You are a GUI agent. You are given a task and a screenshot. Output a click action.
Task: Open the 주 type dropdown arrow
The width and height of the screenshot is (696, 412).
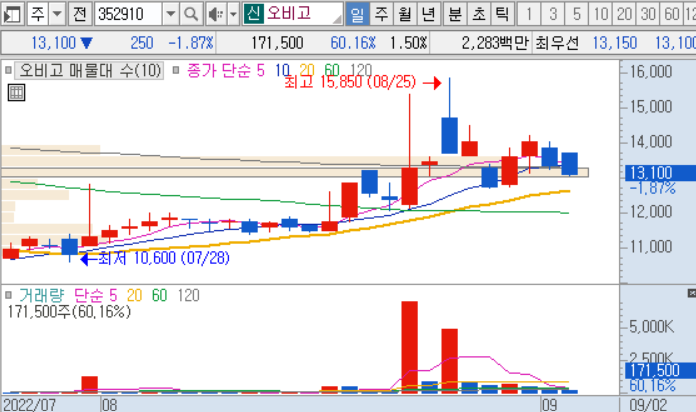coord(57,14)
